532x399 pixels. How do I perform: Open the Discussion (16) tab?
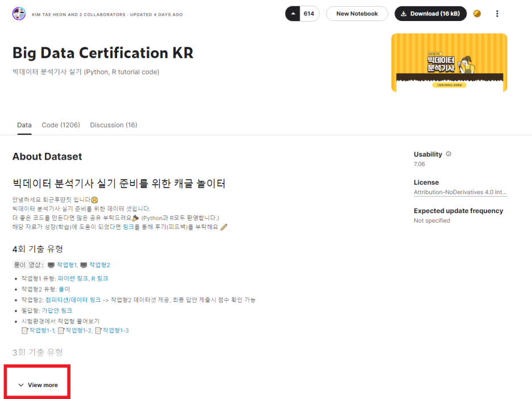pos(114,125)
